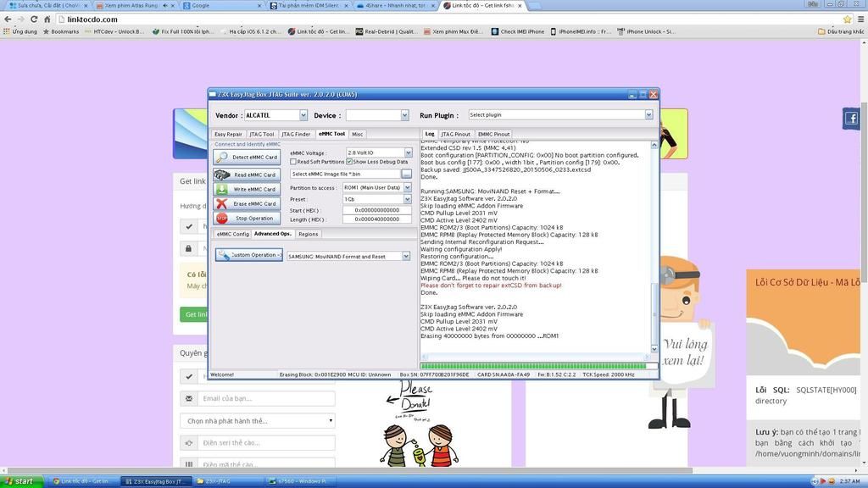Open the MoviNAND Format and Reset dropdown

(x=406, y=256)
